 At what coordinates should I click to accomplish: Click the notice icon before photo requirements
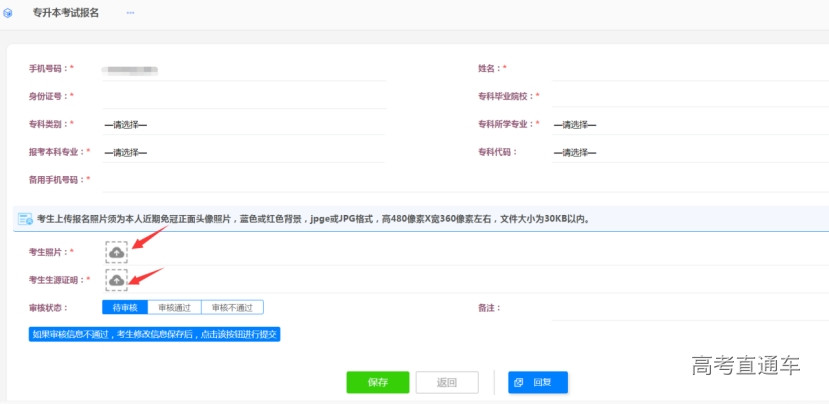coord(25,218)
